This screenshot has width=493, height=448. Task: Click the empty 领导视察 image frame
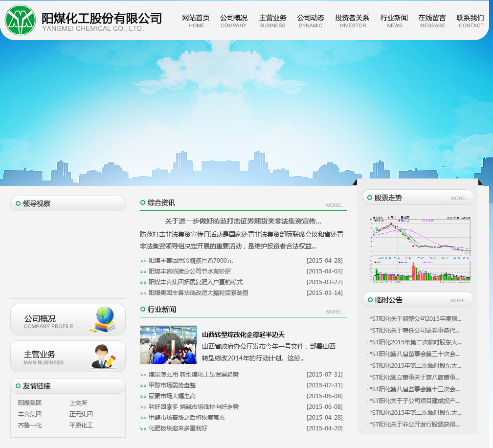67,258
